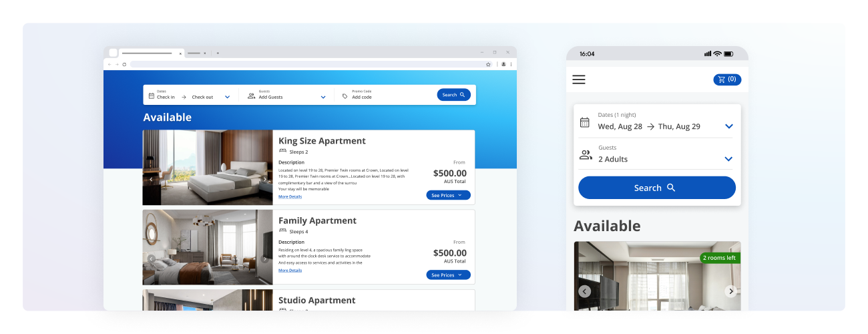
Task: Click the promo code tag icon
Action: pyautogui.click(x=345, y=96)
